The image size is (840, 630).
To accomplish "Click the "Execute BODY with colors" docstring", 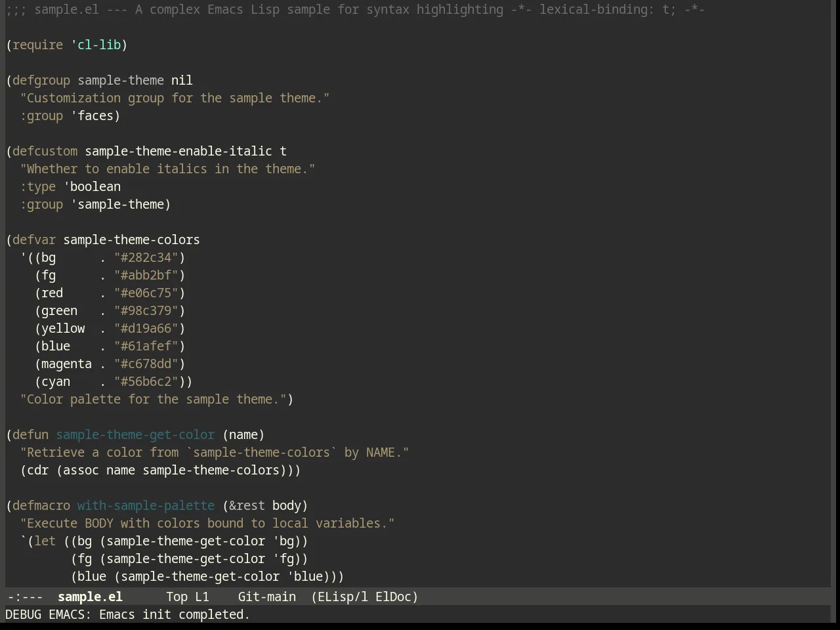I will [x=207, y=523].
